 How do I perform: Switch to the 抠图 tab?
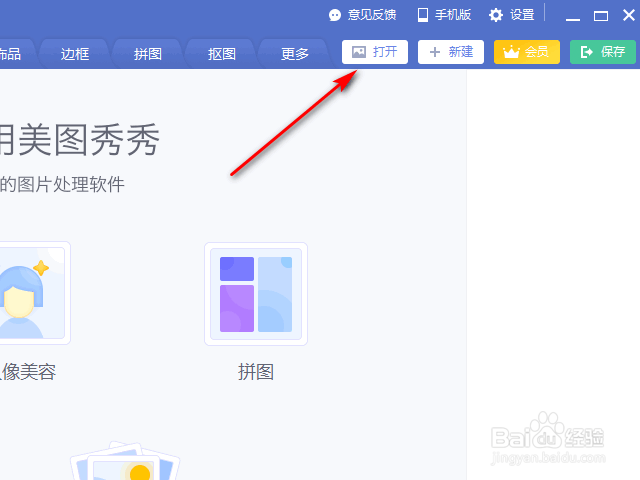[222, 54]
